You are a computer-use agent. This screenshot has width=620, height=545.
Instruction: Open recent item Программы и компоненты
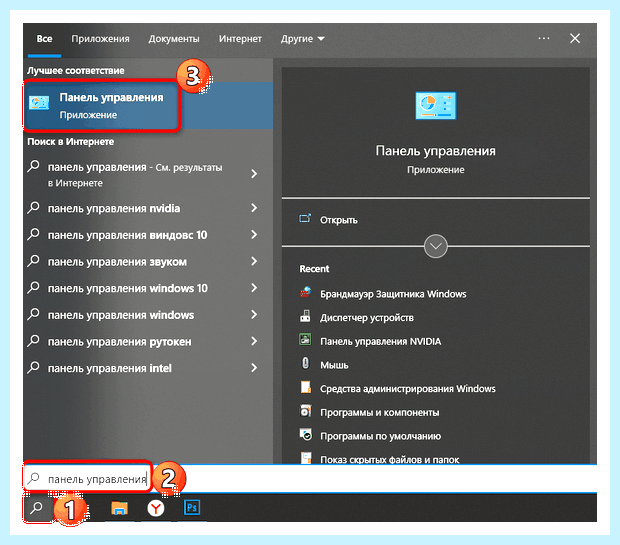click(x=380, y=413)
